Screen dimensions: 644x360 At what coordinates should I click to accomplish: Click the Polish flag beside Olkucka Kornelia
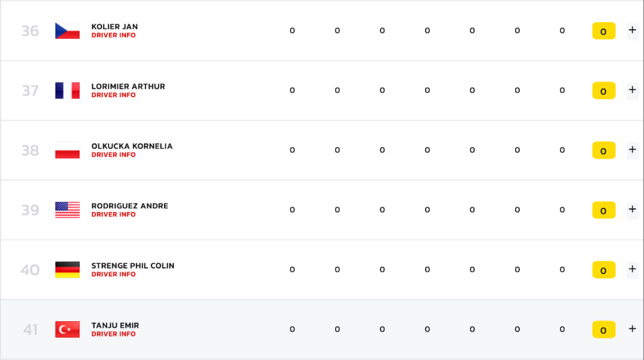(67, 150)
